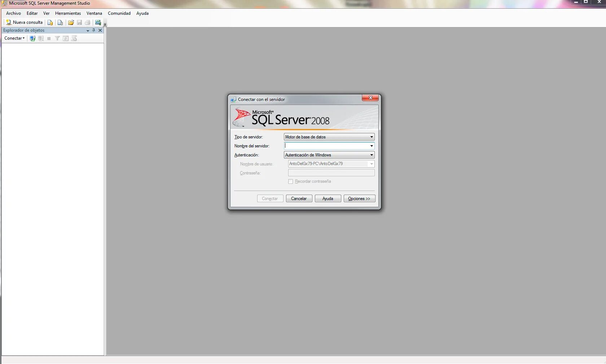Open the Ver menu

point(47,13)
